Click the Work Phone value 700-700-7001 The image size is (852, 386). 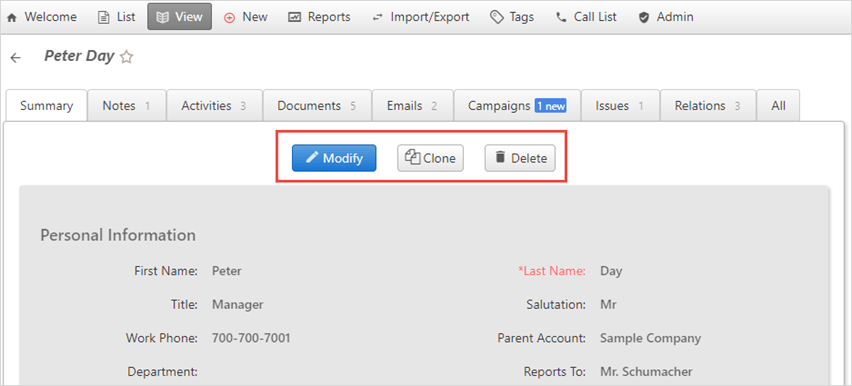pos(251,338)
